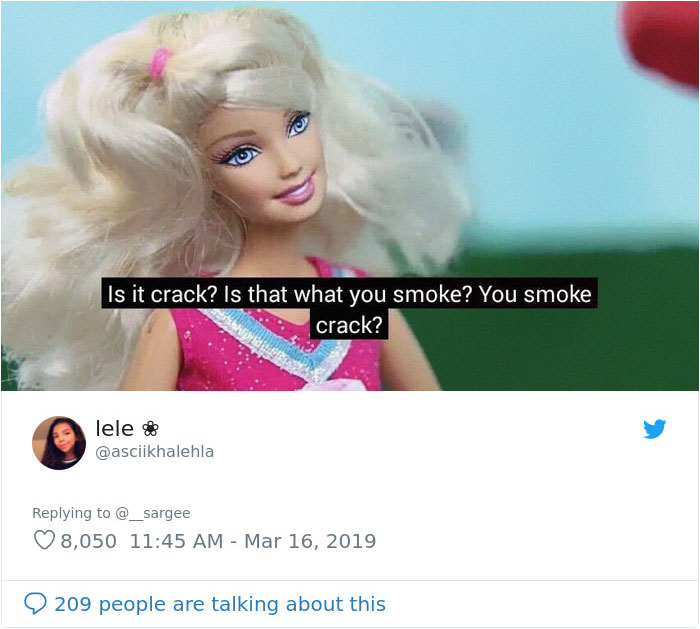
Task: Click the flower emoji beside lele
Action: coord(150,429)
